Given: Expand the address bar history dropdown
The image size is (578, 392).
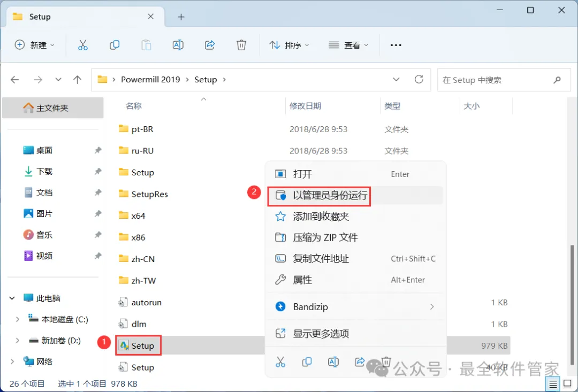Looking at the screenshot, I should coord(396,79).
